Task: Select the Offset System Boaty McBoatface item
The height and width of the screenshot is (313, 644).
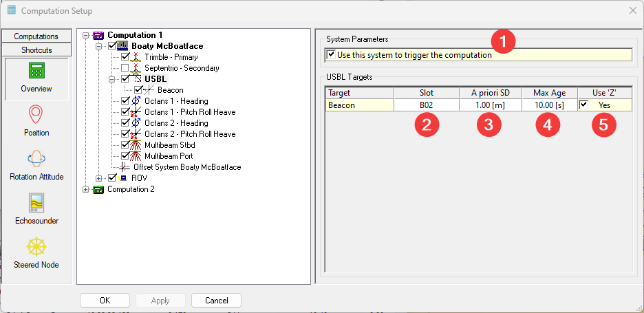Action: coord(186,167)
